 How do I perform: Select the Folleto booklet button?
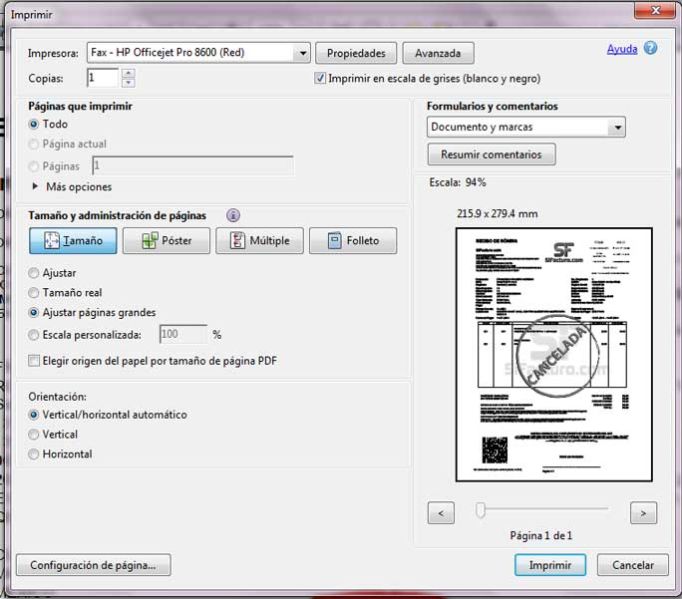click(x=352, y=240)
